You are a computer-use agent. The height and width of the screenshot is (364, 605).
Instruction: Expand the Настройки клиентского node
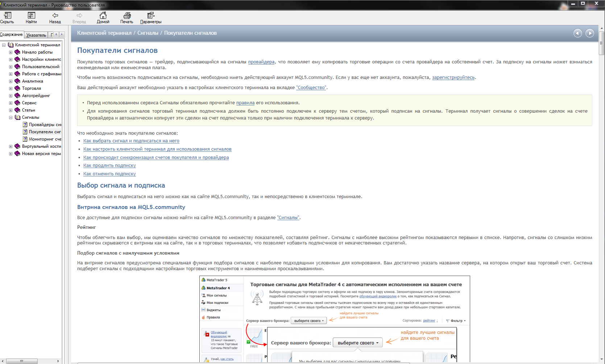(x=11, y=59)
